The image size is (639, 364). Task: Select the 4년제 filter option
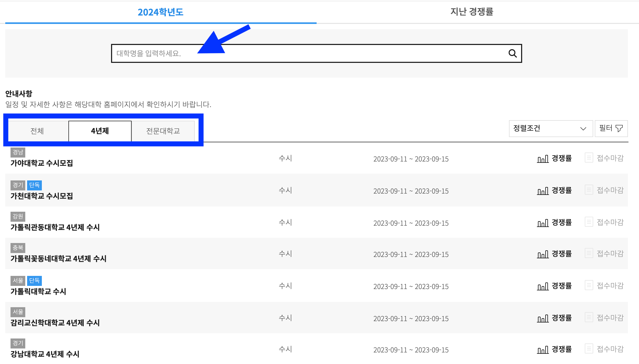pyautogui.click(x=100, y=131)
